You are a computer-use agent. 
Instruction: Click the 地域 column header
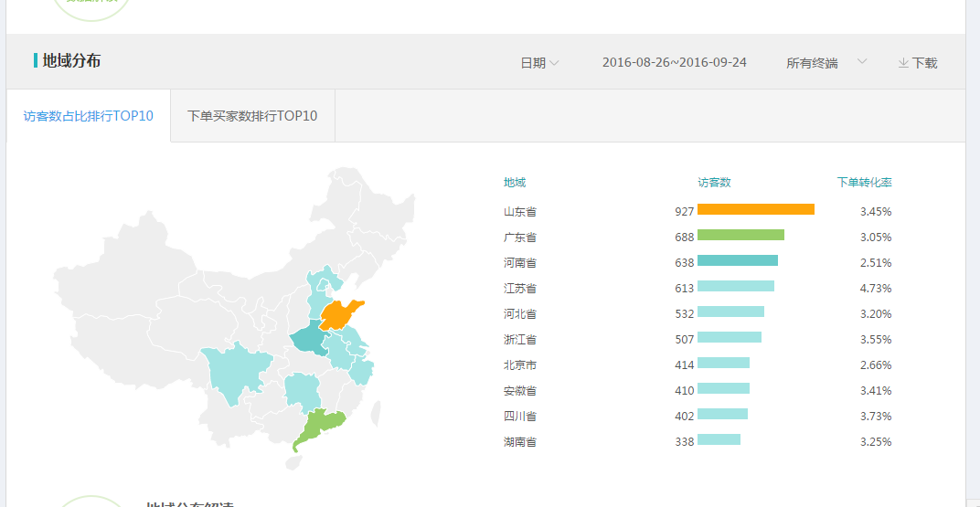515,183
